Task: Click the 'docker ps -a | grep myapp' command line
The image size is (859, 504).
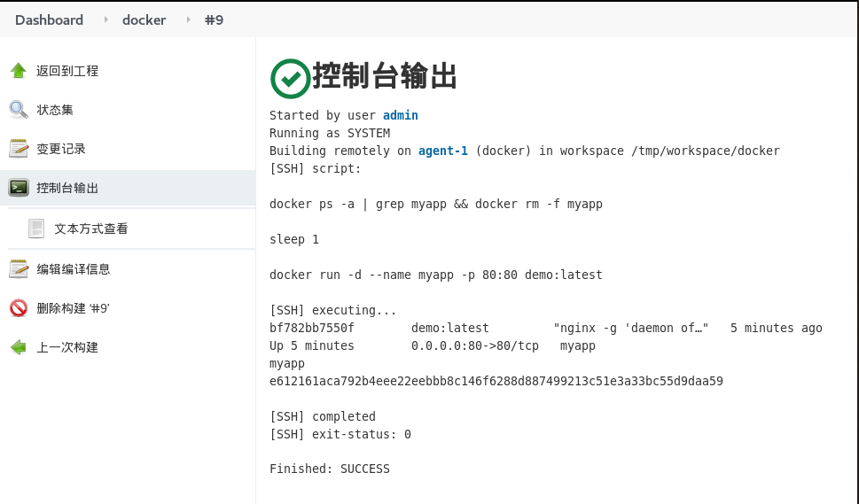Action: click(436, 204)
